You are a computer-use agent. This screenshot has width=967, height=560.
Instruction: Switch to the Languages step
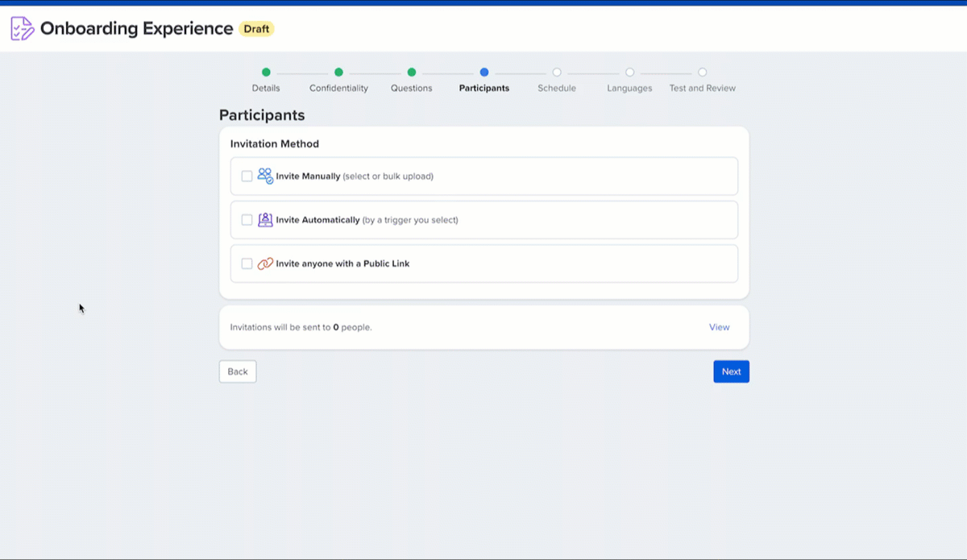[629, 73]
